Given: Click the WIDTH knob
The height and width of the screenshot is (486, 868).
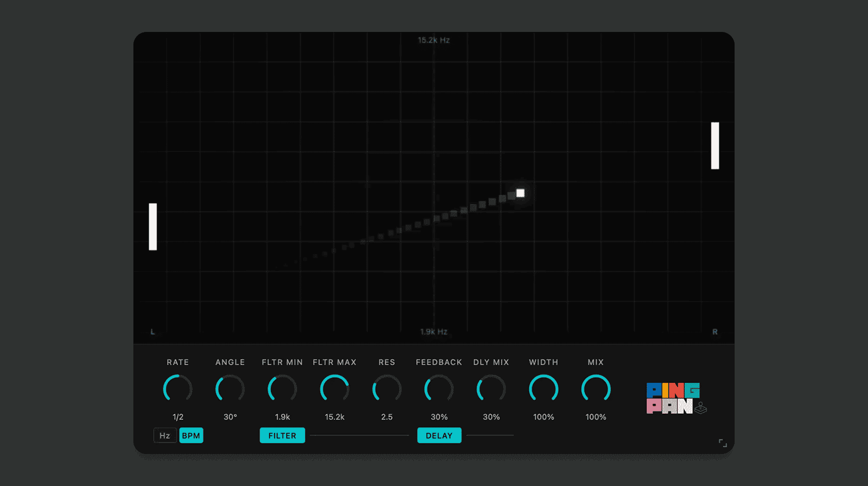Looking at the screenshot, I should pyautogui.click(x=544, y=389).
